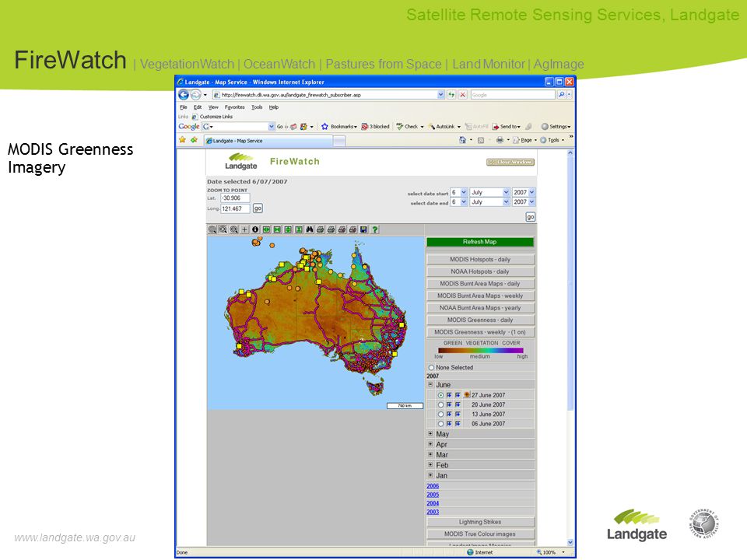Click the browser Home icon
The image size is (747, 560).
[462, 140]
